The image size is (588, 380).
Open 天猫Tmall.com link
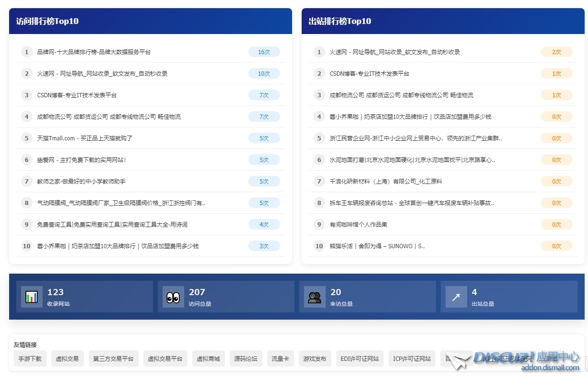(85, 138)
